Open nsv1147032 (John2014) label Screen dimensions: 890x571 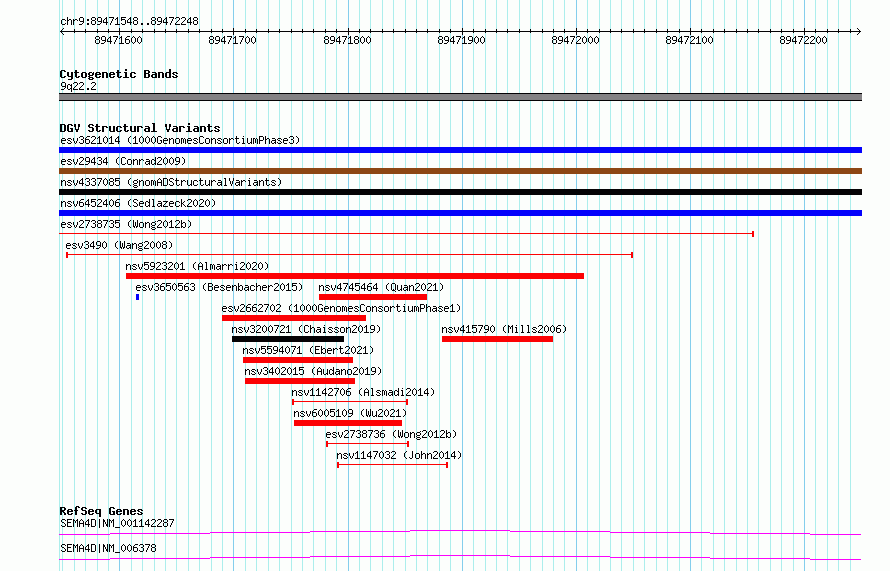click(x=399, y=455)
